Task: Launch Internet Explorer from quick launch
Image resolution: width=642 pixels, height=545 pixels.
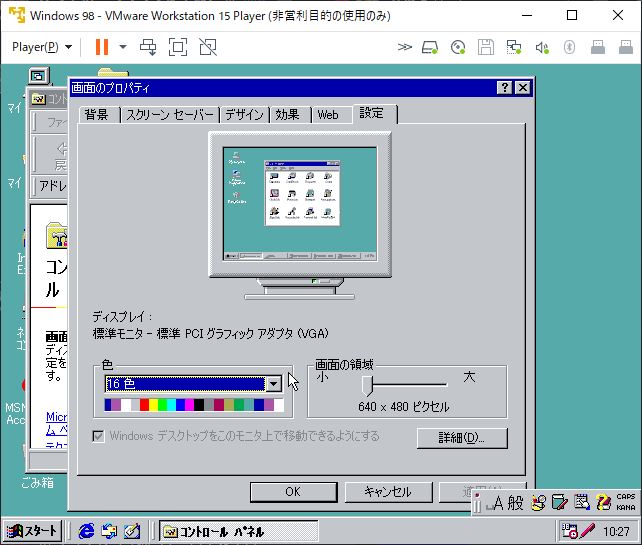Action: [86, 531]
